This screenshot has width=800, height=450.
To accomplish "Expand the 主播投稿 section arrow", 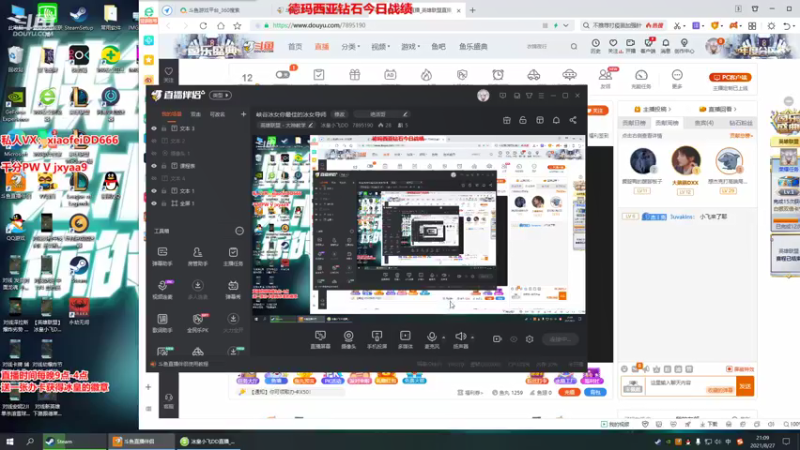I will point(669,109).
